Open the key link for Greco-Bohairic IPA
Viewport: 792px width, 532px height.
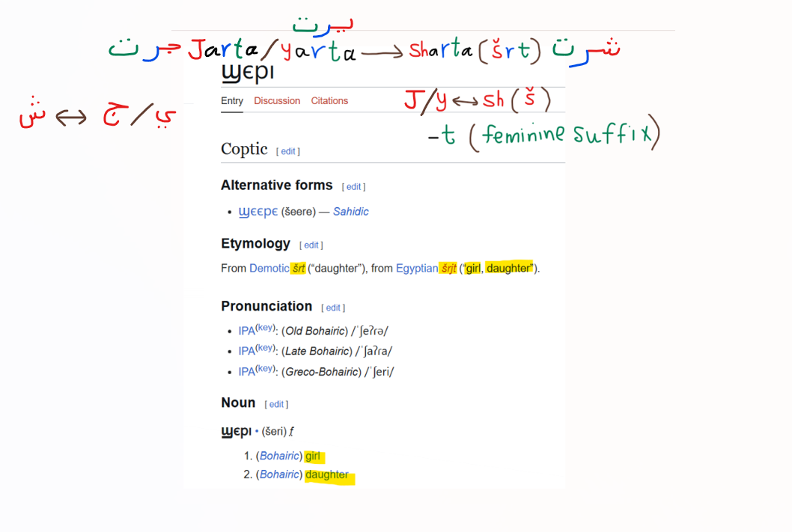[x=266, y=369]
